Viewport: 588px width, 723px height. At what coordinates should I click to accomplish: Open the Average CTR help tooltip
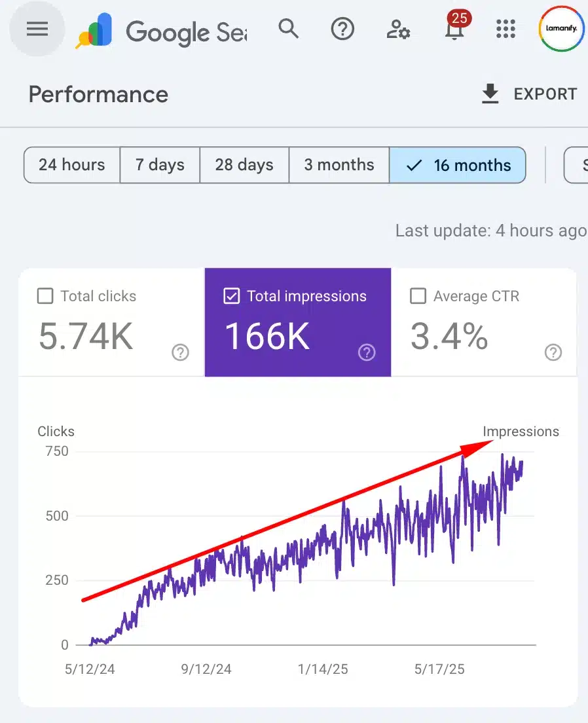[x=553, y=352]
